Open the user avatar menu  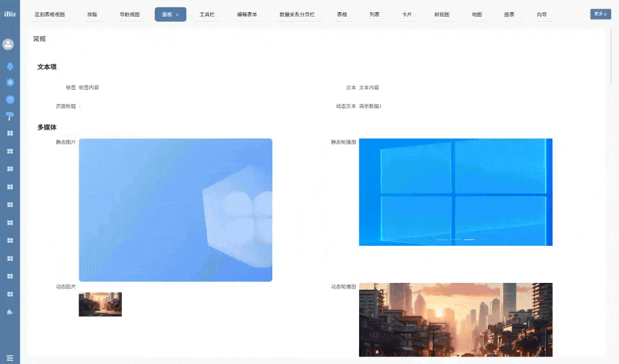click(8, 44)
